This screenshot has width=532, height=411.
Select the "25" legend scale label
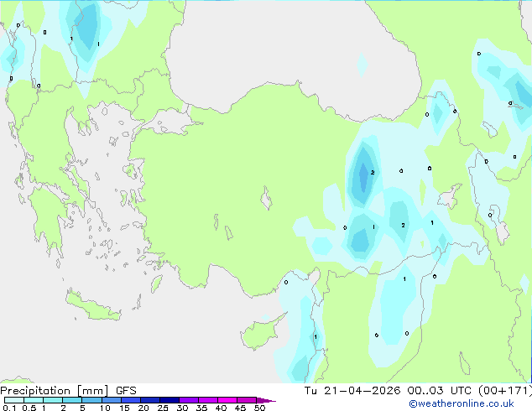tap(163, 408)
